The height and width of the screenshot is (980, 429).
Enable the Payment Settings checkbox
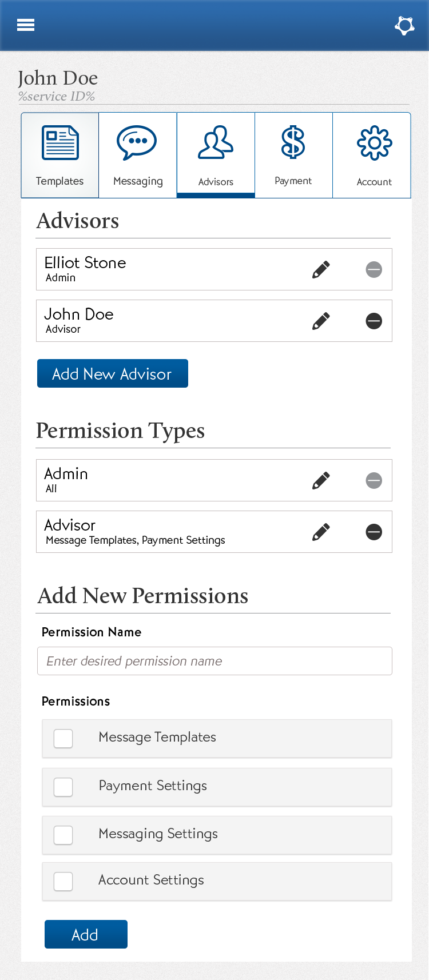coord(63,787)
